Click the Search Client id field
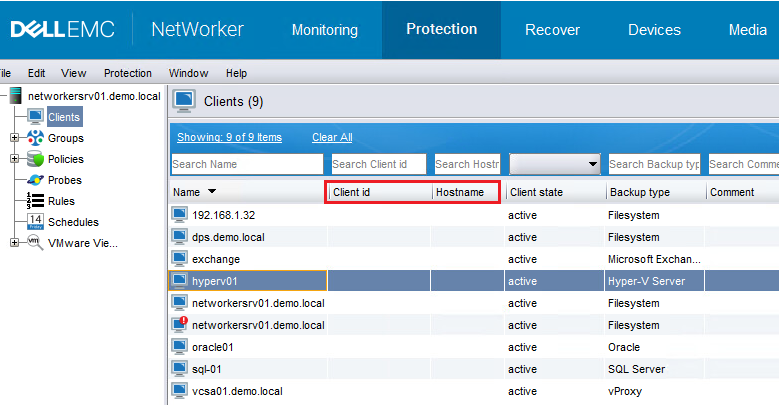 pyautogui.click(x=379, y=164)
